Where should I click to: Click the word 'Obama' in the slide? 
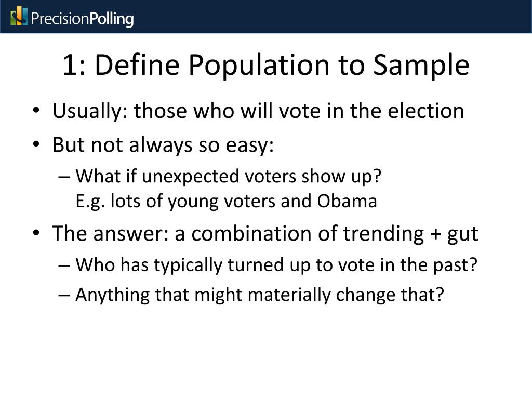click(x=347, y=201)
